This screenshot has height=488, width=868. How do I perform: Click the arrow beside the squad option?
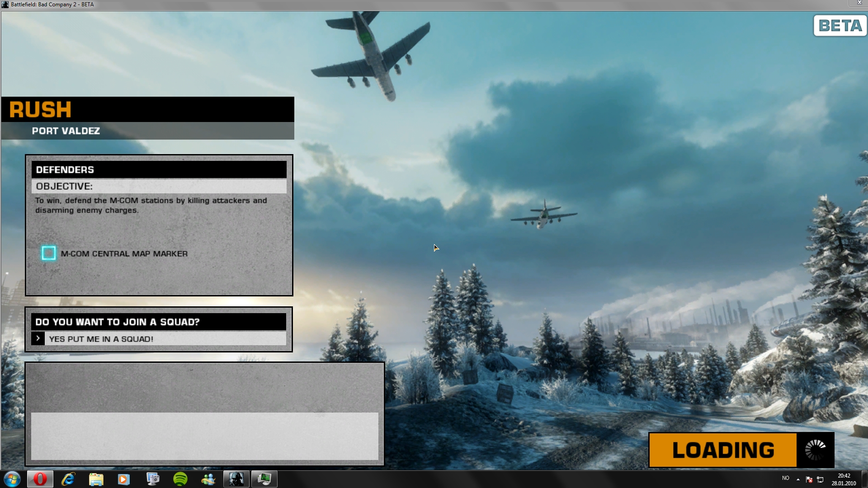tap(38, 338)
